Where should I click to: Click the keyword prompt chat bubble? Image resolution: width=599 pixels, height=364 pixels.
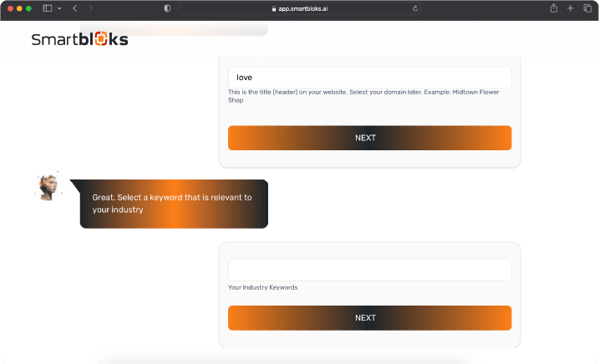tap(174, 204)
